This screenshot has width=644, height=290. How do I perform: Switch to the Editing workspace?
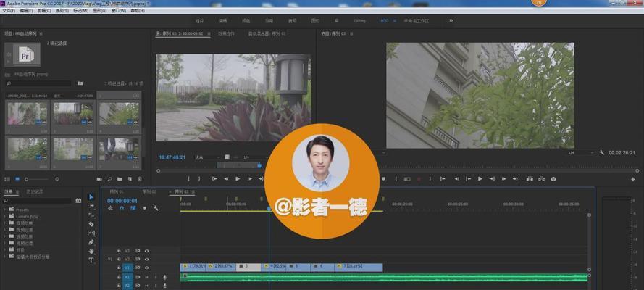coord(359,20)
